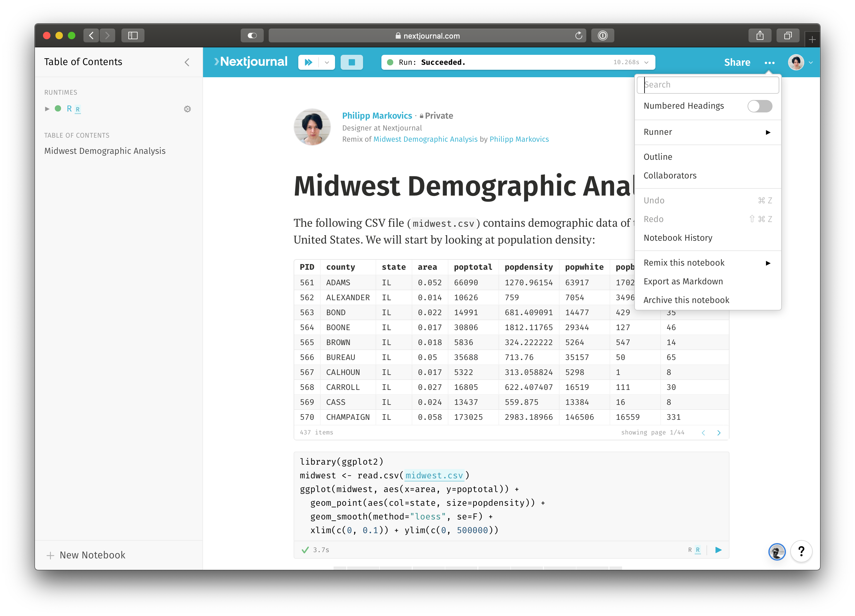Click the collaborator avatar near help button
The height and width of the screenshot is (616, 855).
pos(777,552)
